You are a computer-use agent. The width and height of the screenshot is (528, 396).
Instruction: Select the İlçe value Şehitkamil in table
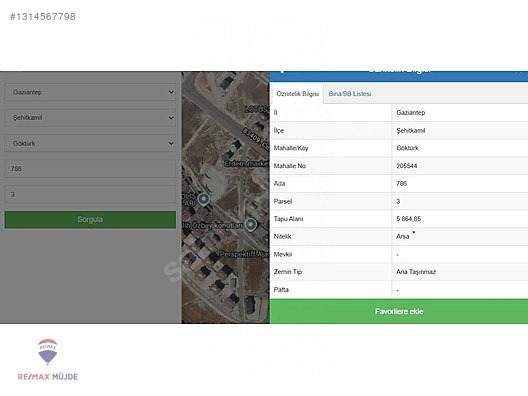[410, 131]
